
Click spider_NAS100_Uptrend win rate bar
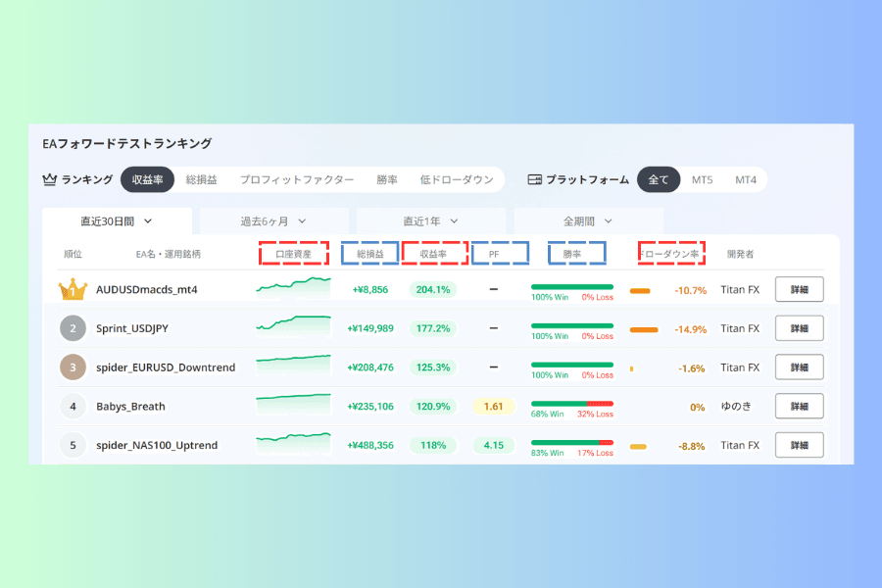coord(572,442)
